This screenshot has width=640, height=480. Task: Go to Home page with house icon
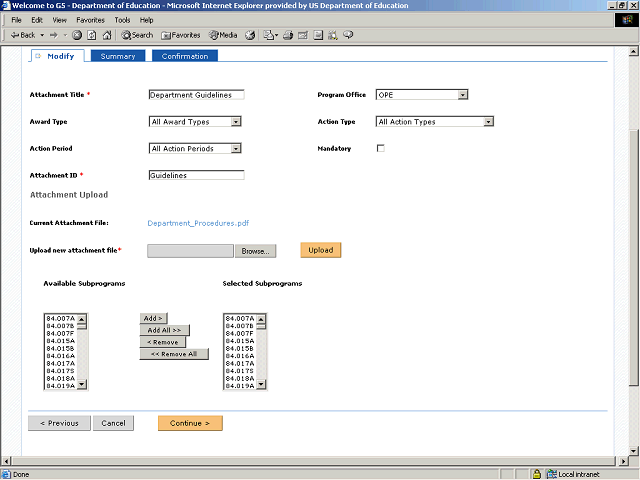[107, 35]
